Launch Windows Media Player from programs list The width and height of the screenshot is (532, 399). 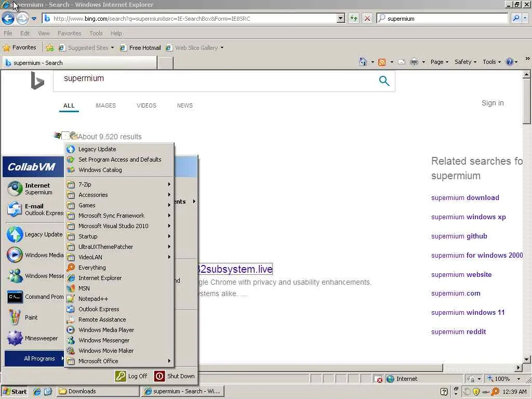point(119,330)
